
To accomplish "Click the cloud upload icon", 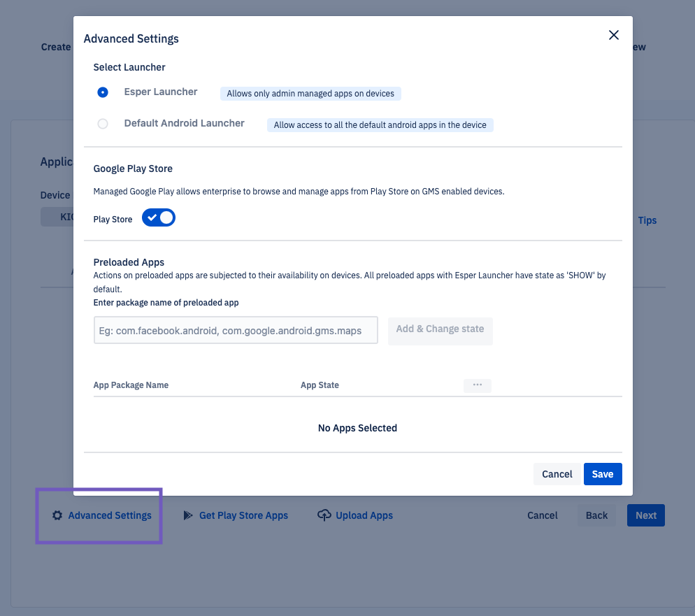I will pyautogui.click(x=324, y=515).
